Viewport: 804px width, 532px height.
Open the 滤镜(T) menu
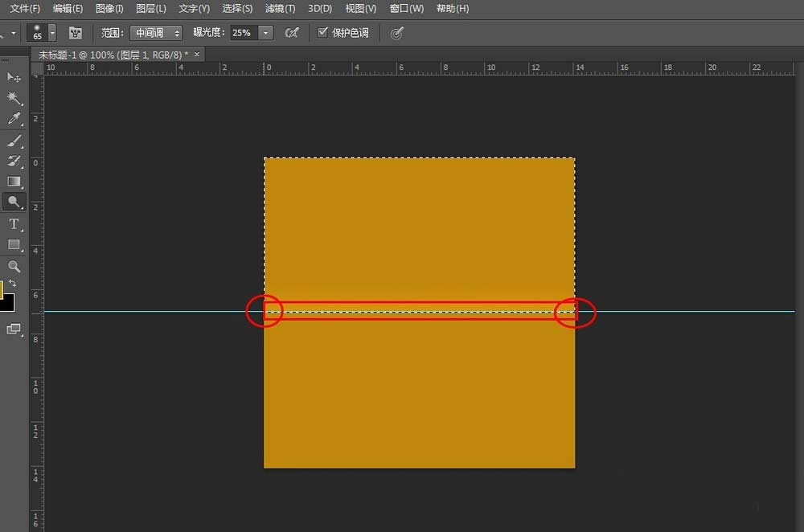[x=280, y=8]
